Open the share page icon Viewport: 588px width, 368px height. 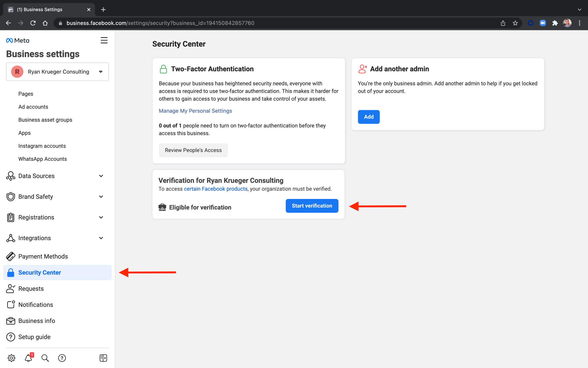point(503,23)
